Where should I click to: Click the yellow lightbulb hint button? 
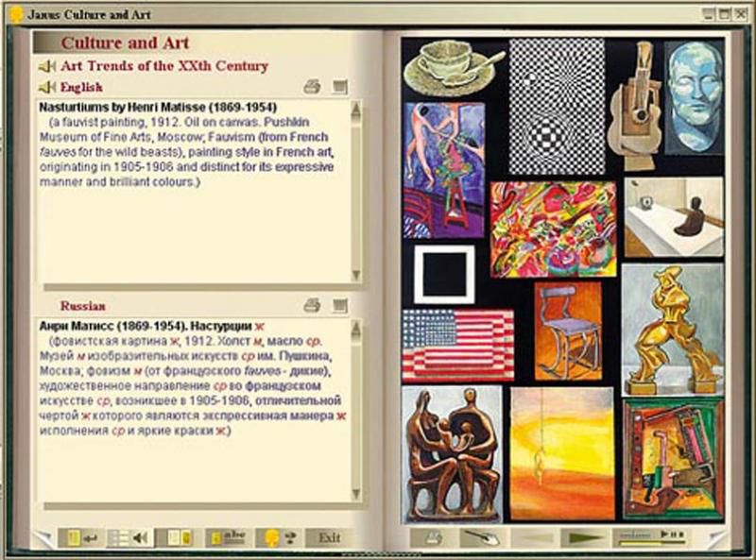pyautogui.click(x=277, y=537)
